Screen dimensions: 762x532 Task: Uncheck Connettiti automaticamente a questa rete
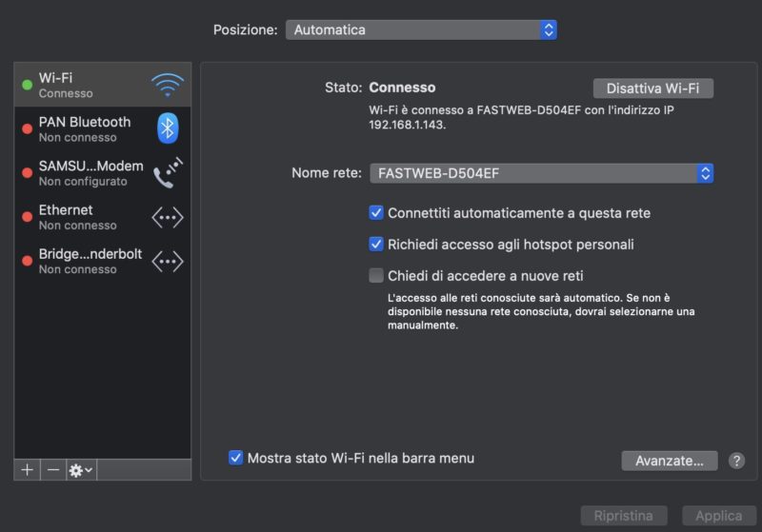pos(376,213)
